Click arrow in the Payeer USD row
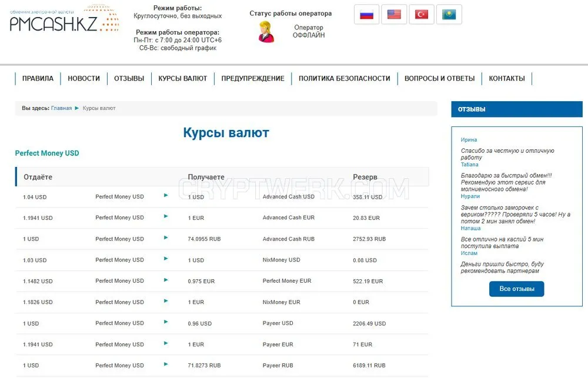 coord(166,322)
